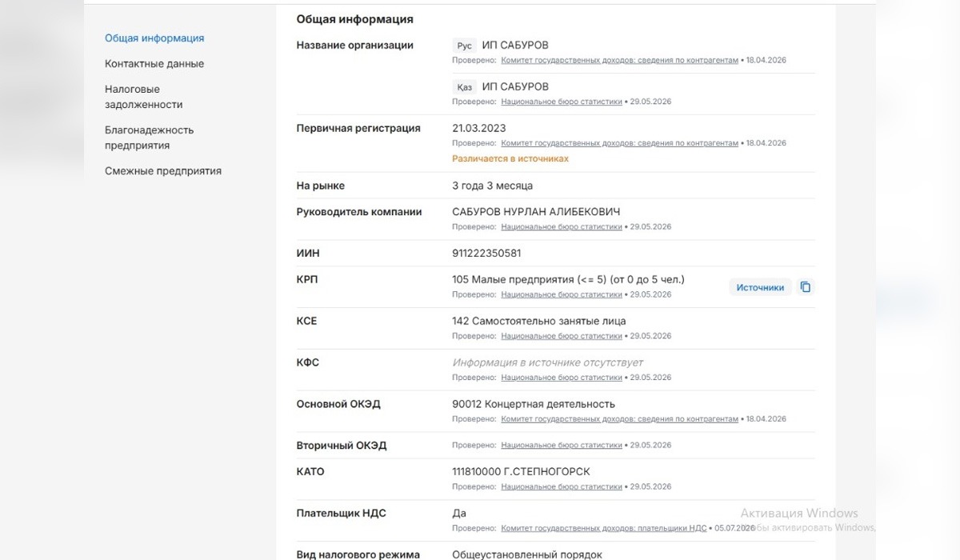Open statistics bureau link under КСЕ value
This screenshot has width=960, height=560.
[561, 336]
